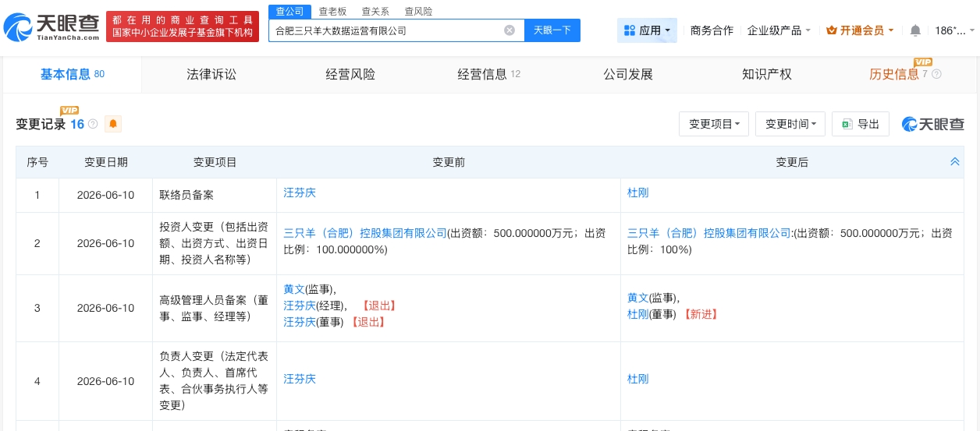980x431 pixels.
Task: Select the 基本信息 tab
Action: (73, 74)
